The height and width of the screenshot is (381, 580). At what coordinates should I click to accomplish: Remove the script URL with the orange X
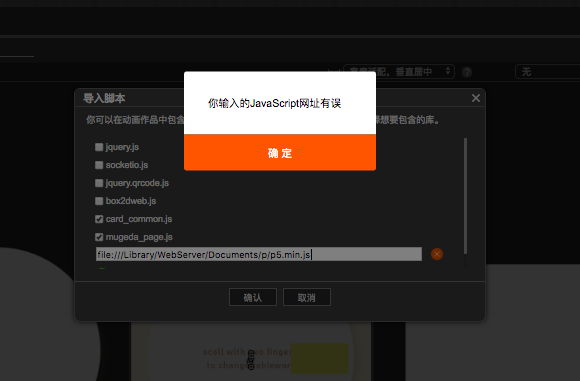tap(437, 254)
